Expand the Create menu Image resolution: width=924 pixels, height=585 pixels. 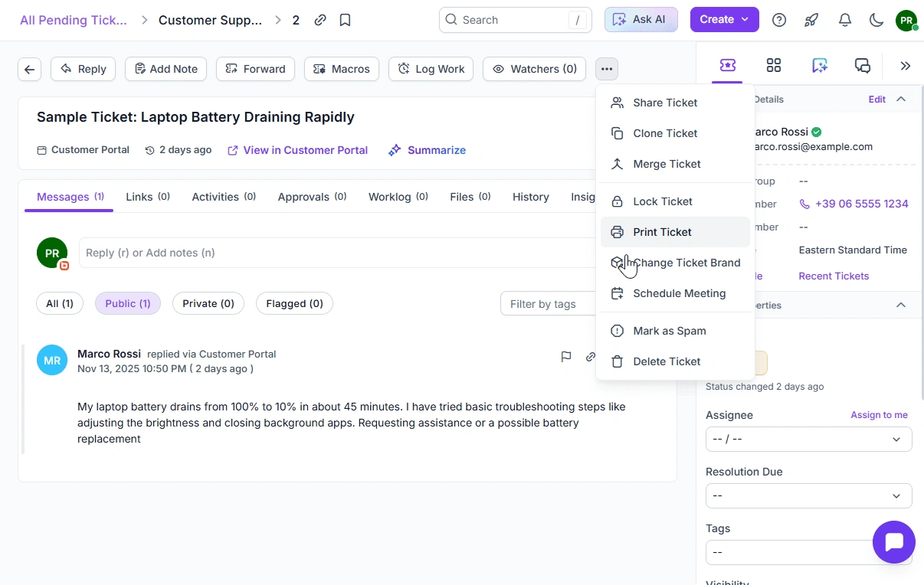point(724,19)
